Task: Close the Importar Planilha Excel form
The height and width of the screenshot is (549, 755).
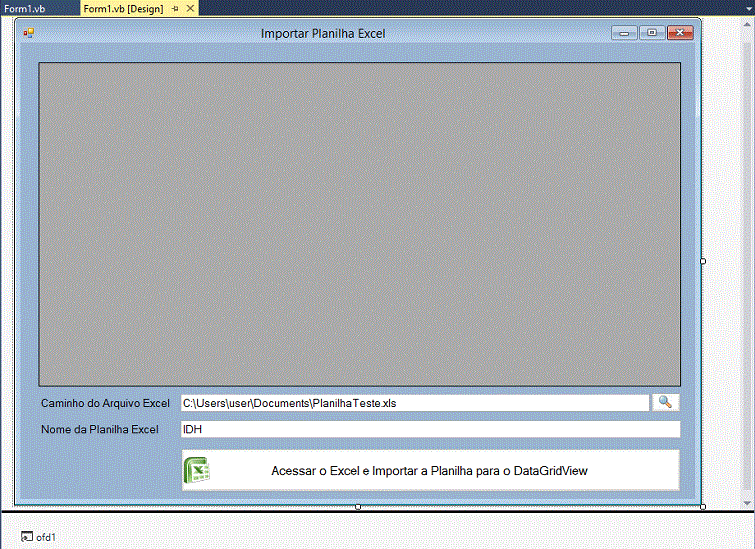Action: [x=680, y=33]
